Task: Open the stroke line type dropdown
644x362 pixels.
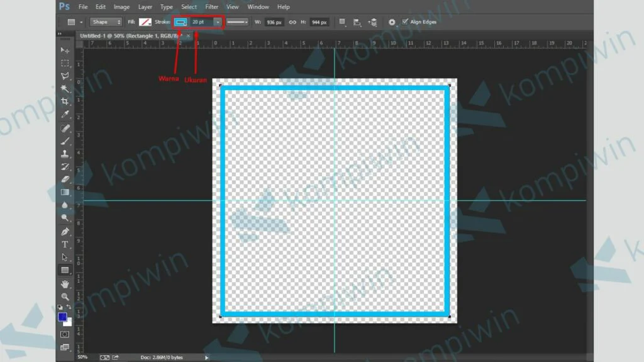Action: point(238,22)
